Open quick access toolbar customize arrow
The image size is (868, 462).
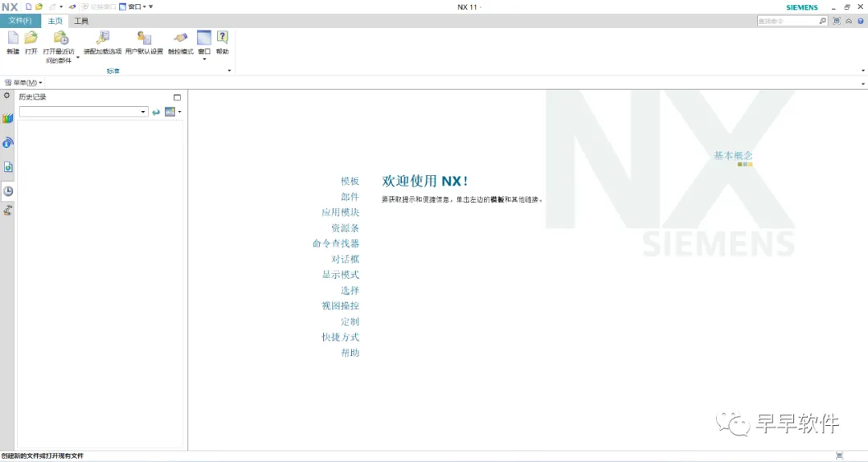[x=150, y=6]
